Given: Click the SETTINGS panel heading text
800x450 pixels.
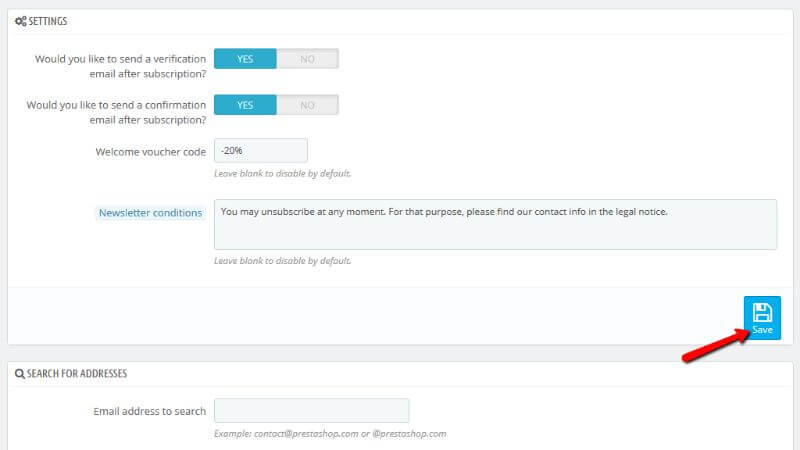Looking at the screenshot, I should pos(47,21).
